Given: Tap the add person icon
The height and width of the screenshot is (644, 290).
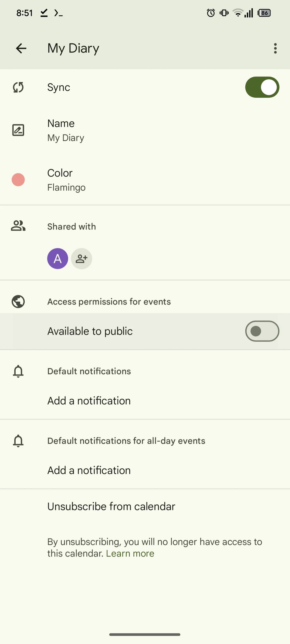Looking at the screenshot, I should 81,259.
